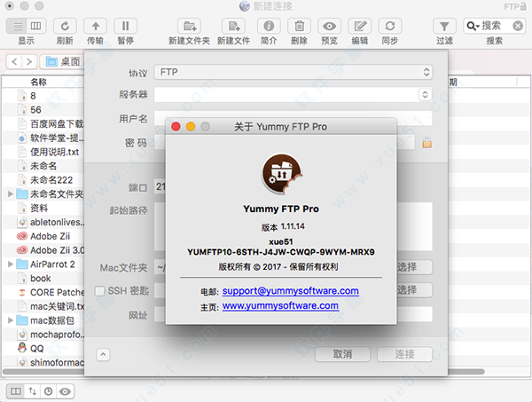Open the 服务器 server combo box arrows
The width and height of the screenshot is (532, 402).
[x=425, y=94]
